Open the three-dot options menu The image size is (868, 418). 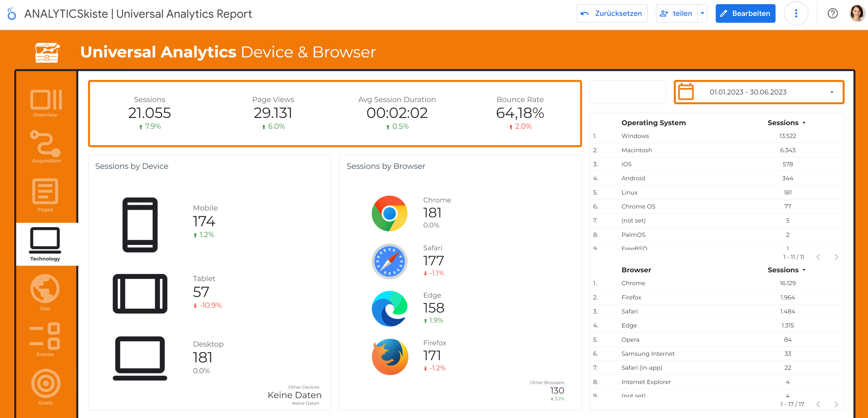click(x=796, y=14)
